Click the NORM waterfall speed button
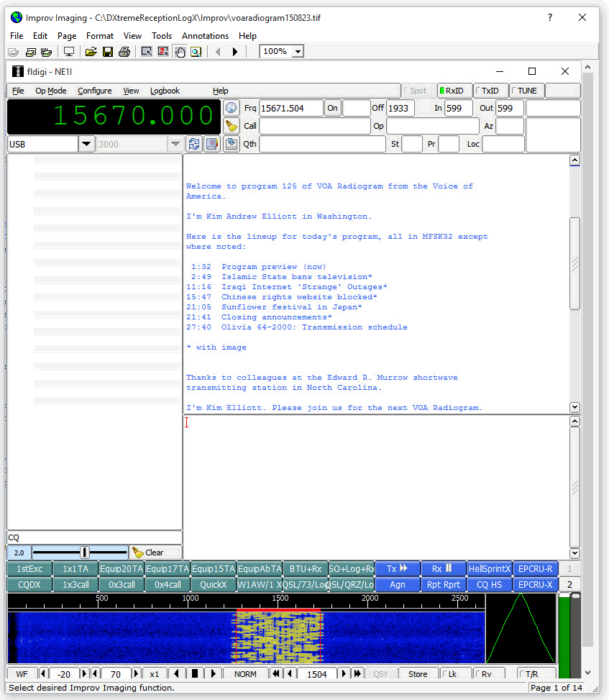This screenshot has height=700, width=609. coord(245,673)
